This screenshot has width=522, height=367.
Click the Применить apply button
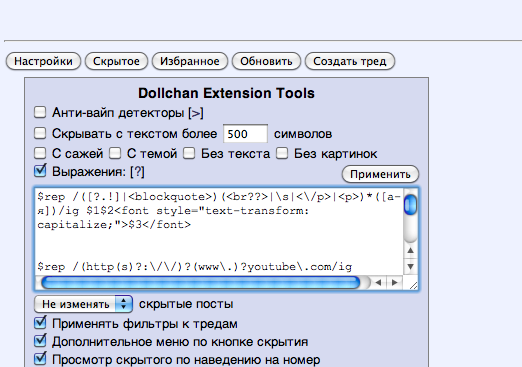[x=380, y=174]
